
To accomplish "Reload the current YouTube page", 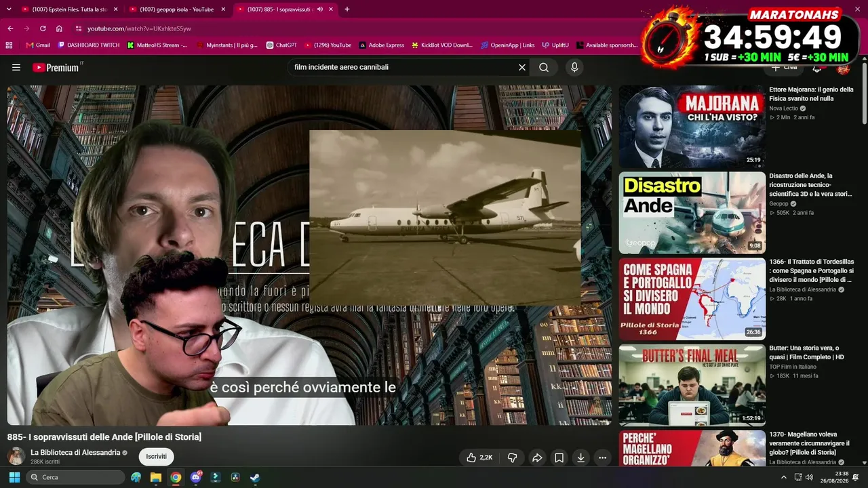I will click(43, 28).
